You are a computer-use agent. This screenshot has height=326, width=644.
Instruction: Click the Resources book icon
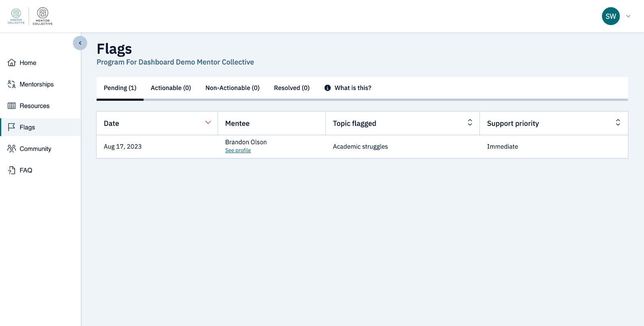(x=12, y=106)
